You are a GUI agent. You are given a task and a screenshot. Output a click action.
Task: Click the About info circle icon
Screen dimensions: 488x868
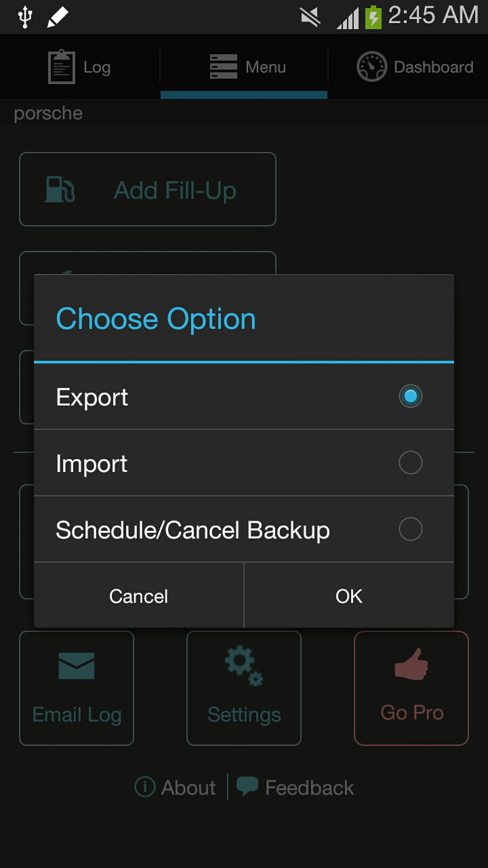pyautogui.click(x=145, y=787)
